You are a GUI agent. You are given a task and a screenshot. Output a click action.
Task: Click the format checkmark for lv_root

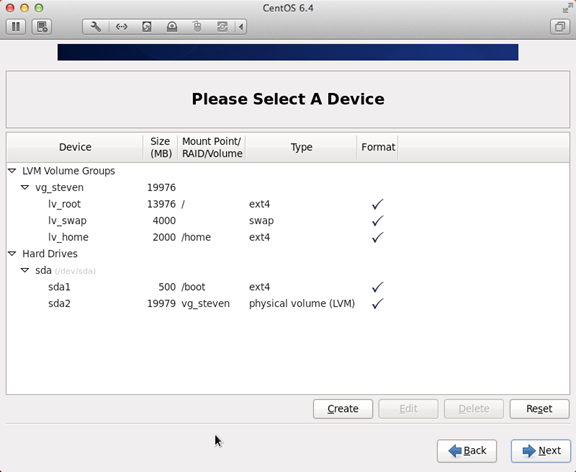378,204
